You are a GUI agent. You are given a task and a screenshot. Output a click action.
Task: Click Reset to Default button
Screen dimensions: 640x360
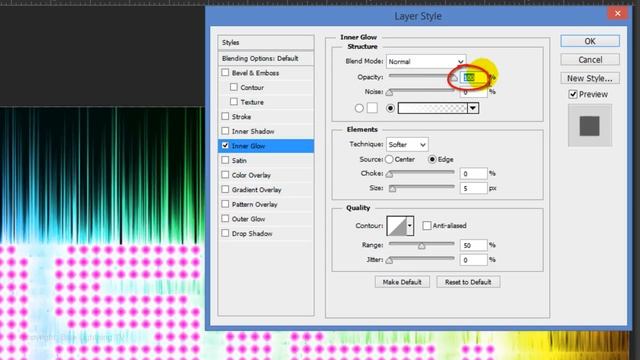(468, 282)
